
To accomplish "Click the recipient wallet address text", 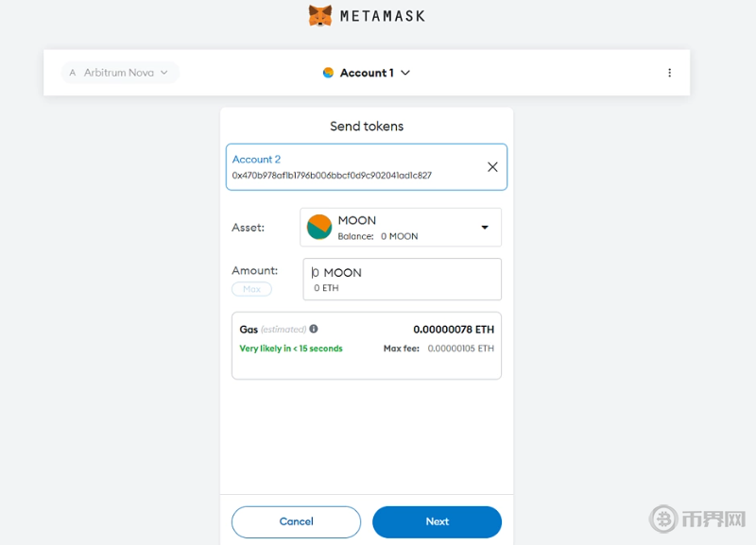I will coord(332,176).
